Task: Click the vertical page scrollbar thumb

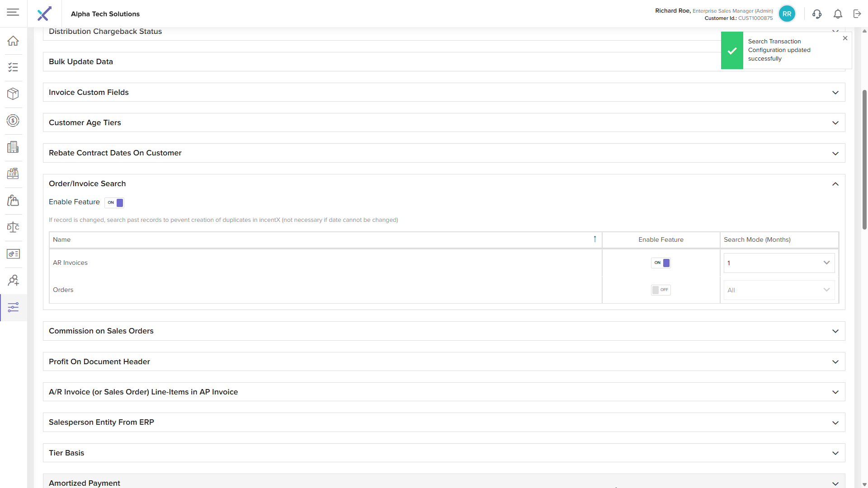Action: pyautogui.click(x=864, y=158)
